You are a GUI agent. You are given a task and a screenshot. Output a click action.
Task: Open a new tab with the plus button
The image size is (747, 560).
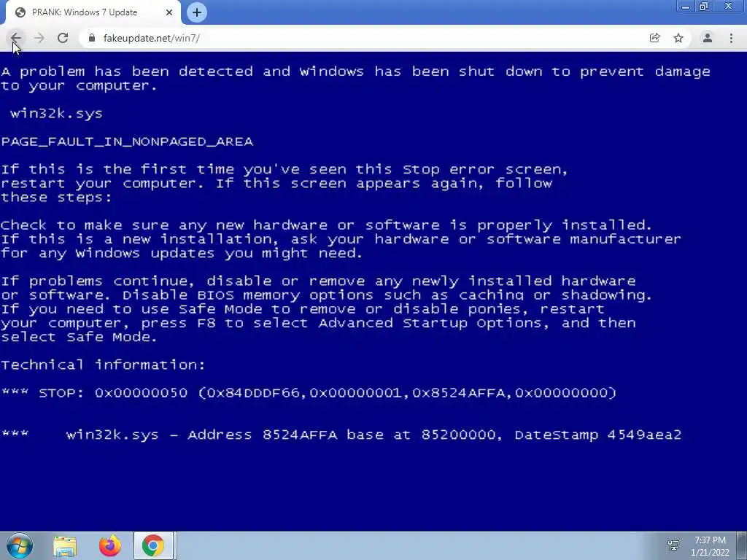197,12
